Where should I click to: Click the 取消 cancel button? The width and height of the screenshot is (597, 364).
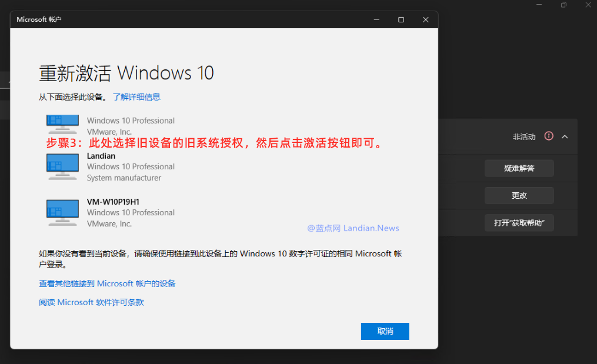385,331
